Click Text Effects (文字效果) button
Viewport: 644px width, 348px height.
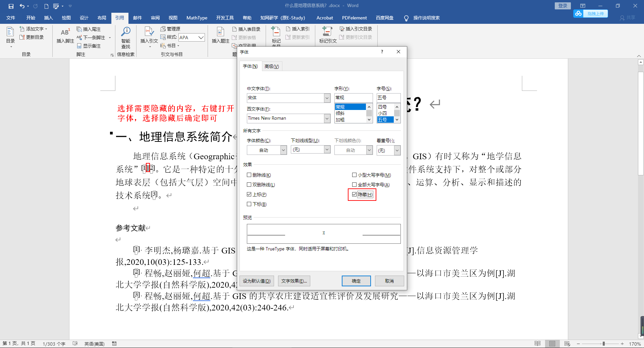coord(294,281)
